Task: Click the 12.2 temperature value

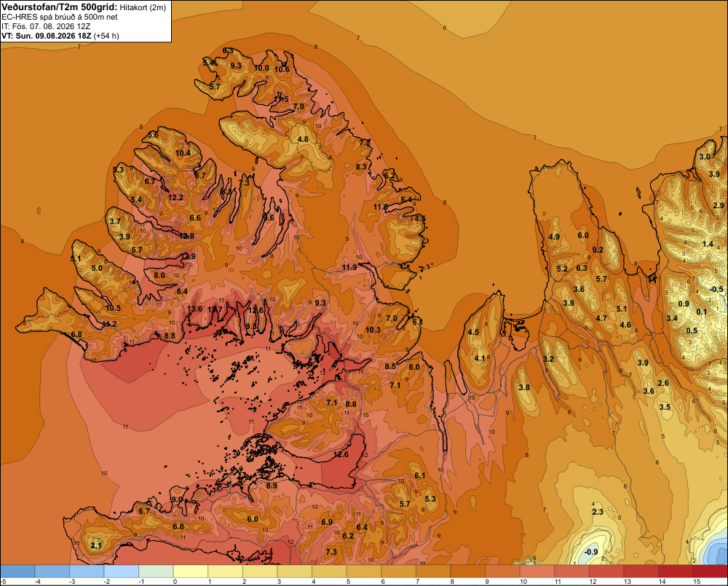Action: tap(175, 197)
